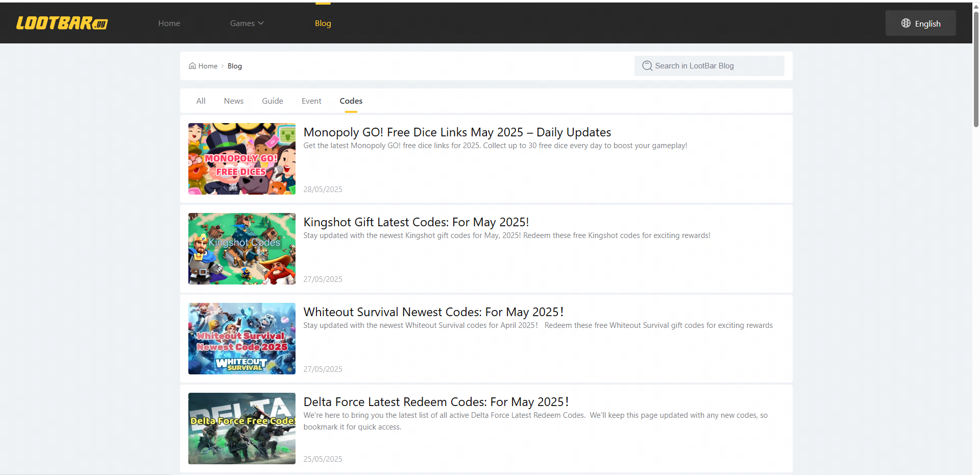The width and height of the screenshot is (980, 475).
Task: Select Blog in the top navigation
Action: (323, 23)
